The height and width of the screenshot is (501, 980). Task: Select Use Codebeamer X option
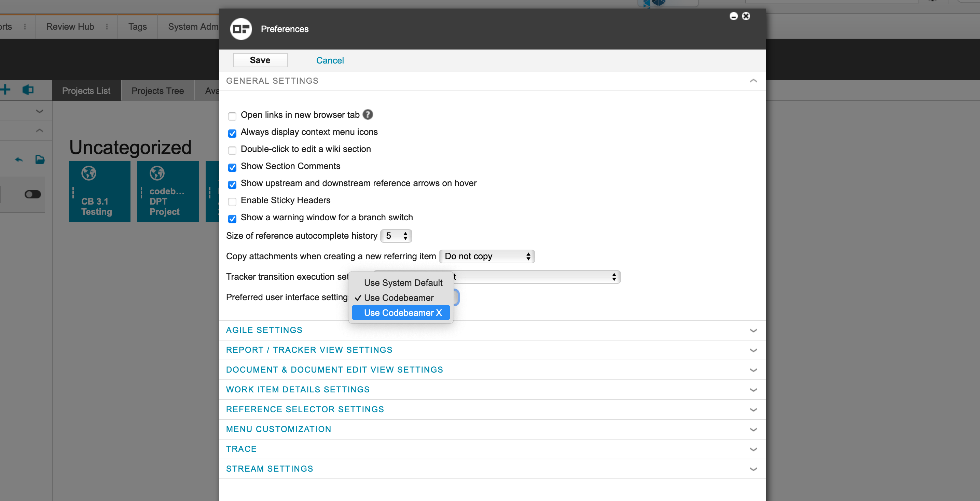pos(402,313)
